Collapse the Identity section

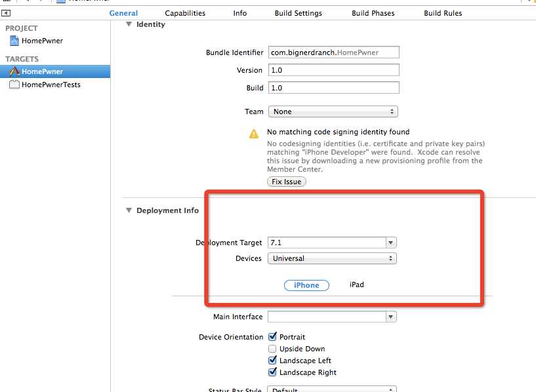click(x=129, y=24)
